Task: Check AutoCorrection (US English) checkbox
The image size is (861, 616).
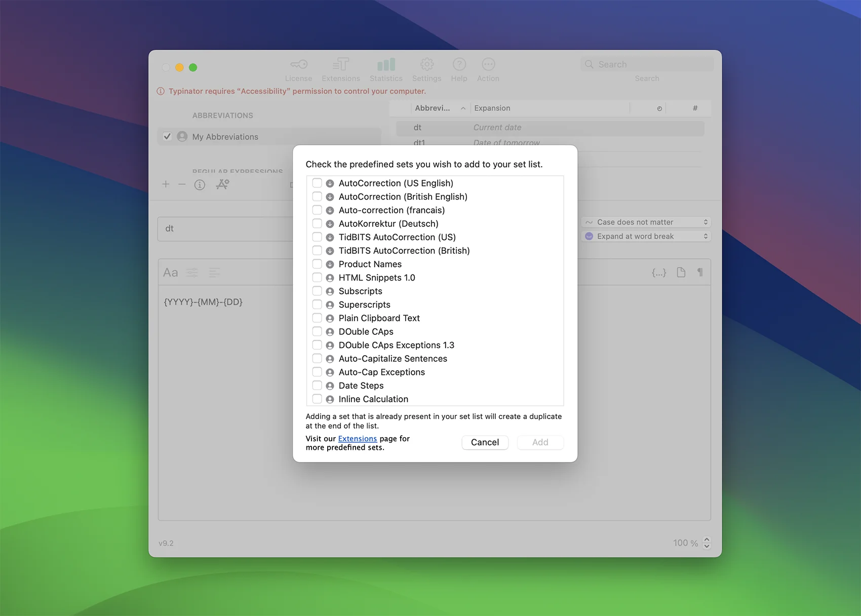Action: point(317,183)
